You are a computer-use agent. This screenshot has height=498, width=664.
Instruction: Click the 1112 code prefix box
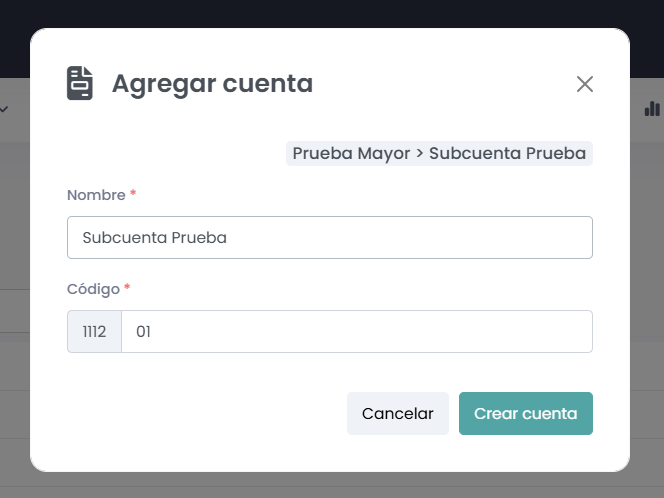pyautogui.click(x=95, y=331)
